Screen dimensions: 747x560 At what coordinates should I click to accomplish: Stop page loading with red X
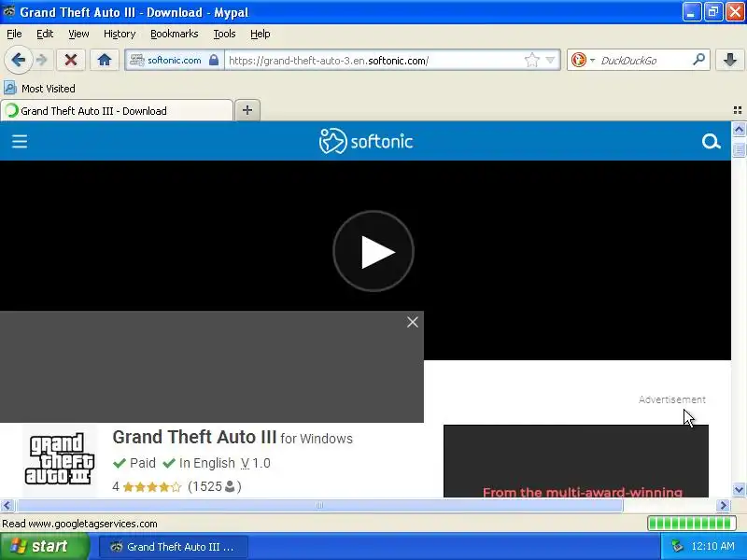point(71,60)
